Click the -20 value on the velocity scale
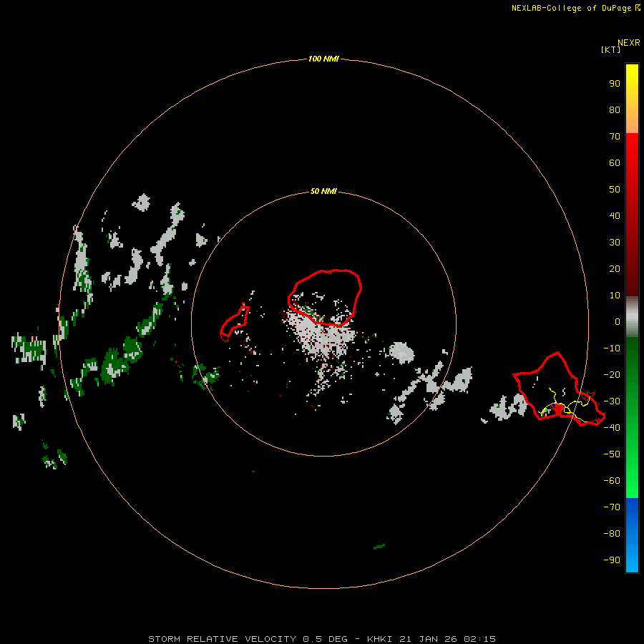644x644 pixels. [612, 374]
